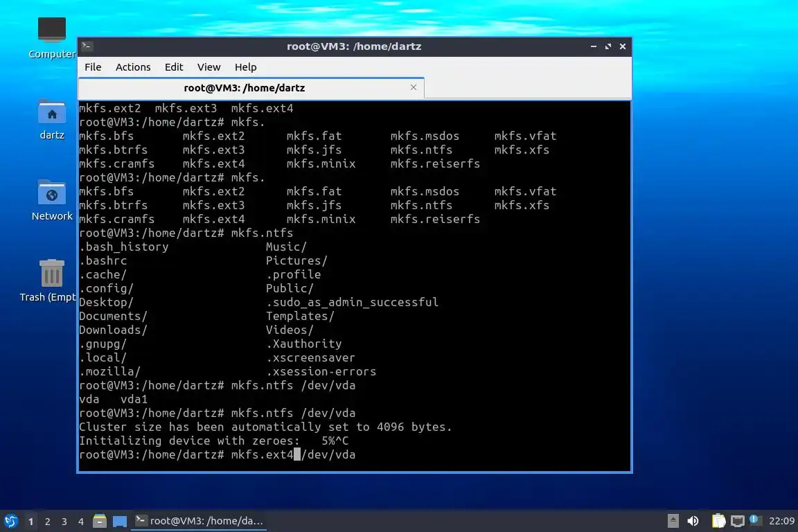The image size is (798, 532).
Task: Click the show desktop icon in the taskbar
Action: (120, 521)
